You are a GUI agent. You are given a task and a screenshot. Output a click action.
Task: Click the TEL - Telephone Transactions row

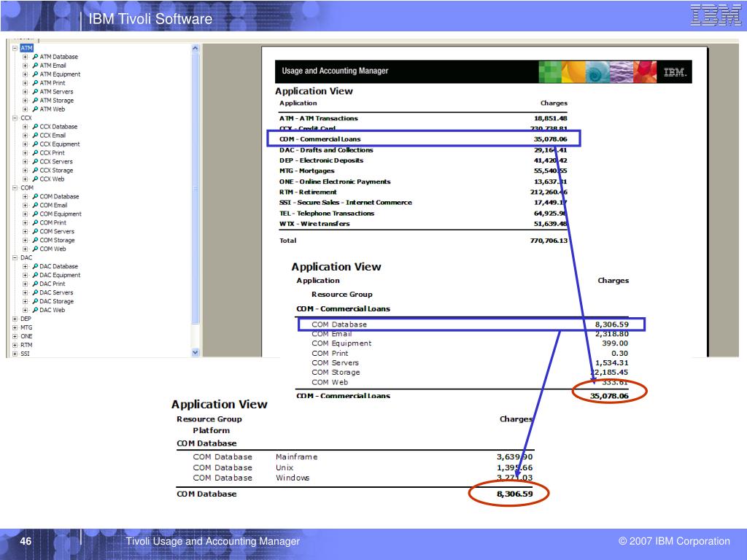423,214
